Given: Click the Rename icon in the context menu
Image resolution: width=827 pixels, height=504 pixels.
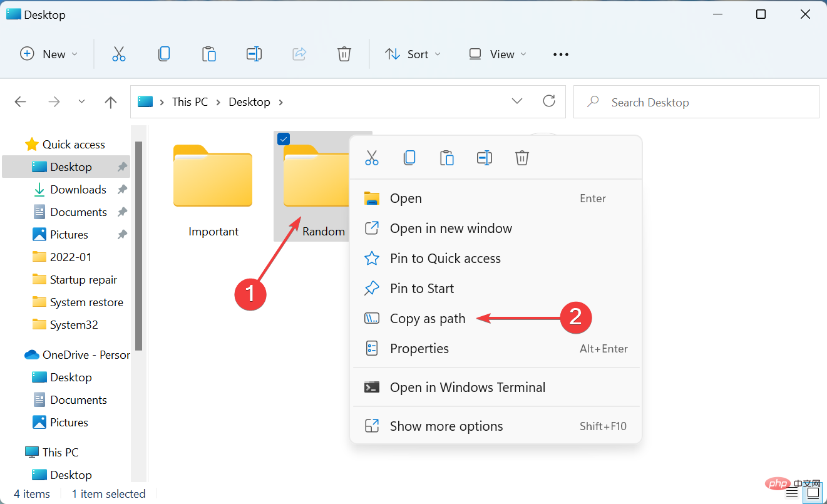Looking at the screenshot, I should 485,158.
